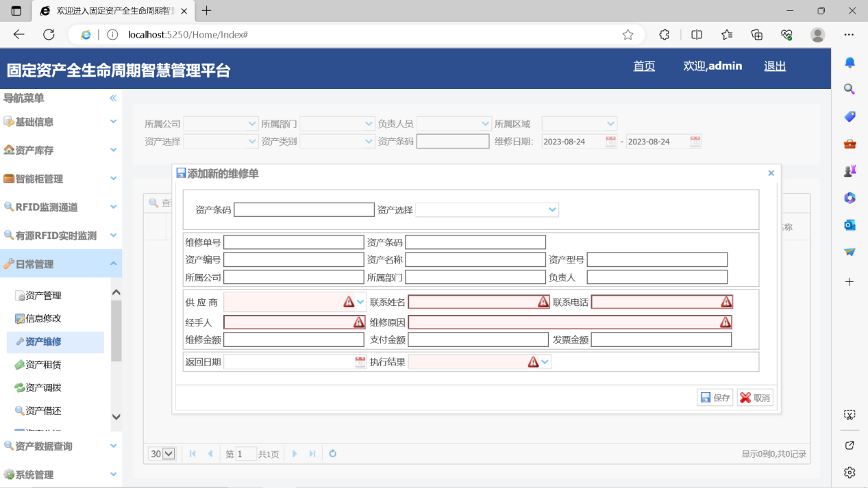
Task: Refresh the browser page
Action: click(x=49, y=34)
